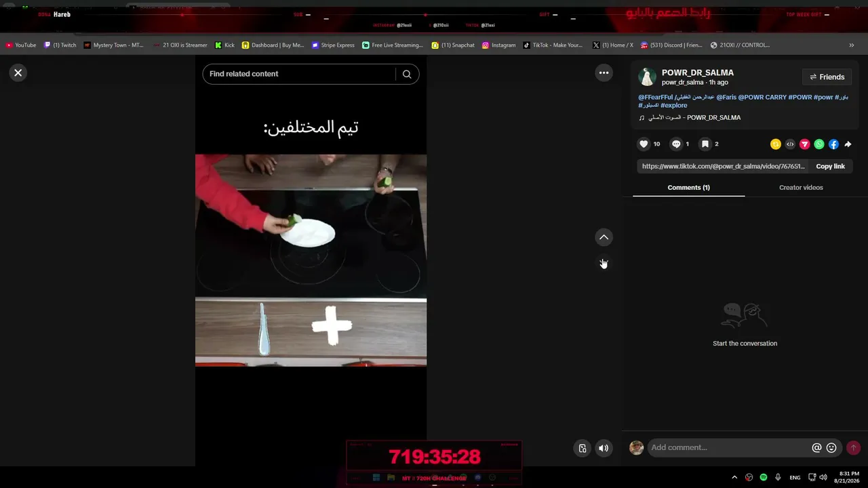Open the (1) Twitch bookmark
868x488 pixels.
(x=60, y=45)
